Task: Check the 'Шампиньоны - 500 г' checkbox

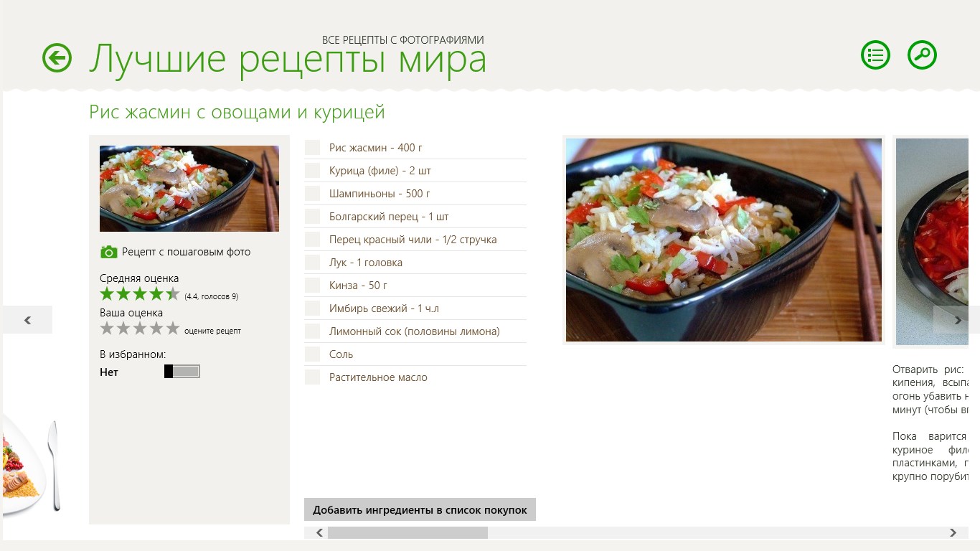Action: (312, 194)
